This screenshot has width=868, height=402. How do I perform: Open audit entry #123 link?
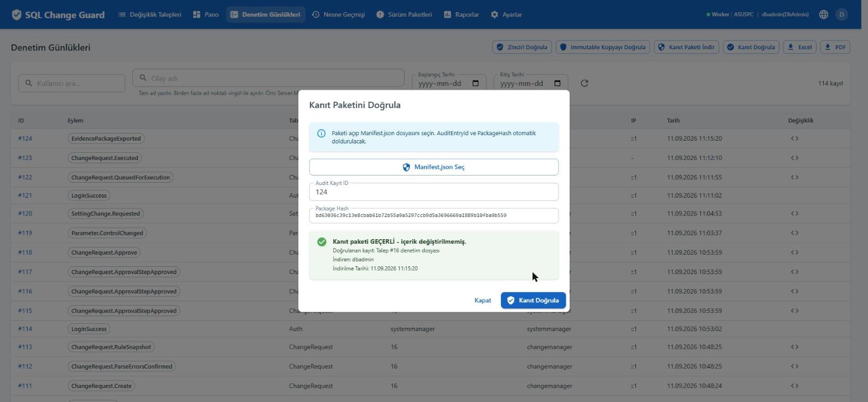(25, 158)
